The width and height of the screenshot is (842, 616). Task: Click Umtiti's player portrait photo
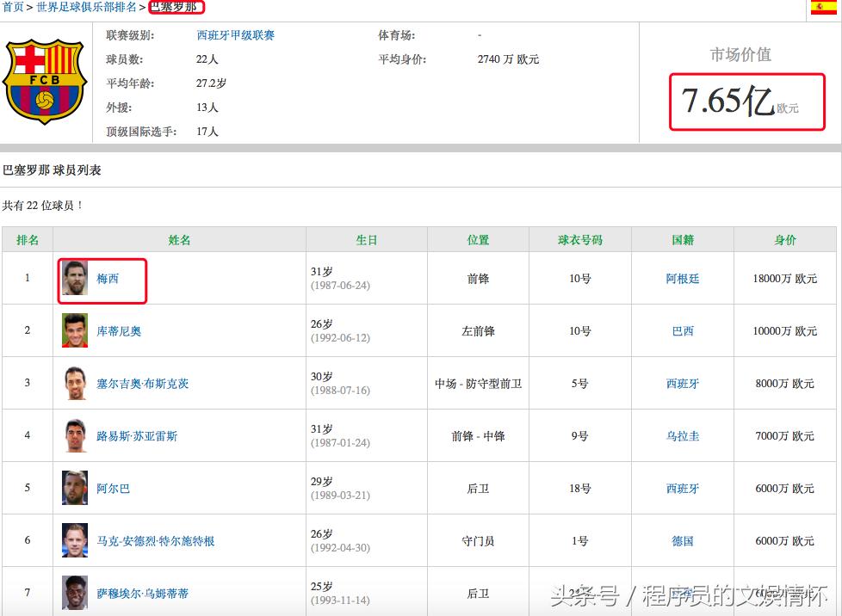coord(76,593)
